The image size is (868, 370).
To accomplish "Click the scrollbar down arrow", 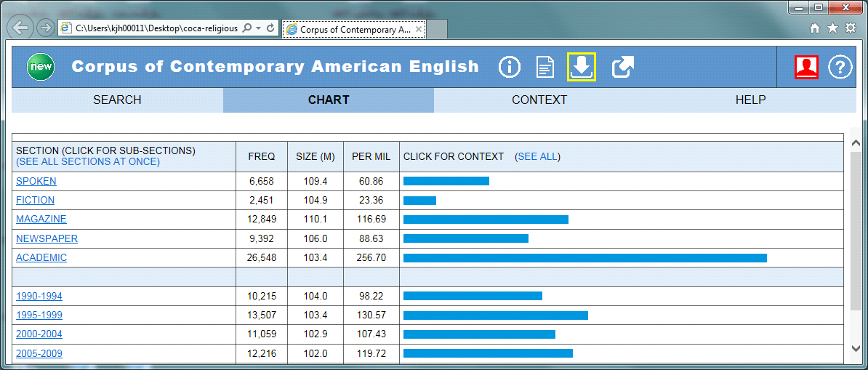I will tap(856, 349).
